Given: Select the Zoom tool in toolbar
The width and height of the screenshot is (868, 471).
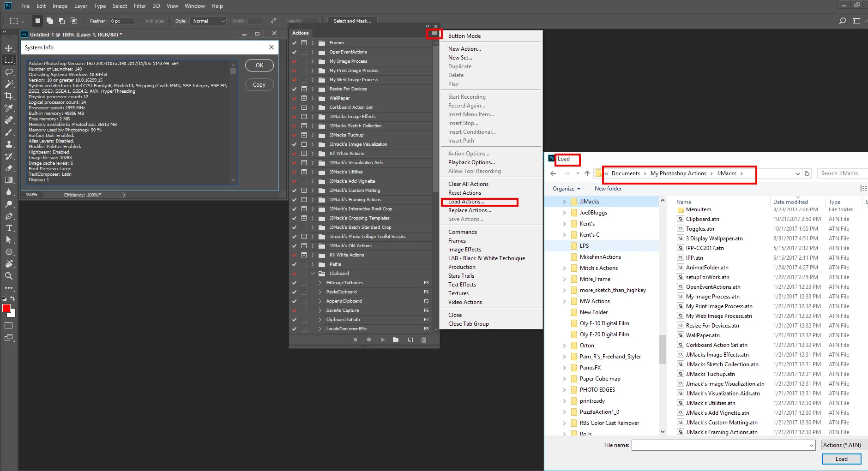Looking at the screenshot, I should 9,276.
